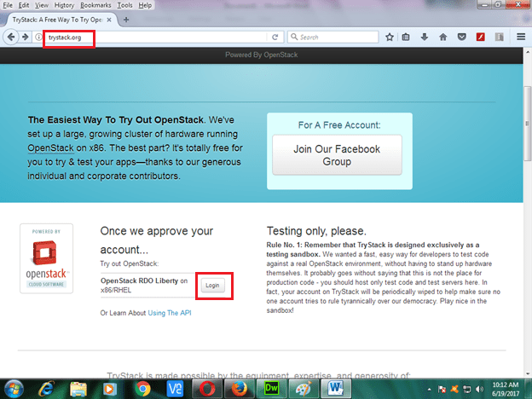This screenshot has height=399, width=532.
Task: Show bookmarks list icon in toolbar
Action: click(406, 37)
